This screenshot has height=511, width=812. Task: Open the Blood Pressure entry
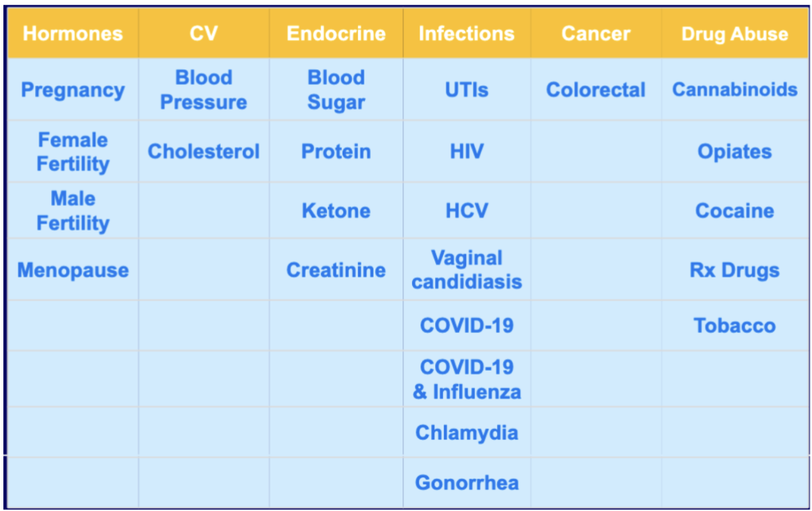[204, 90]
